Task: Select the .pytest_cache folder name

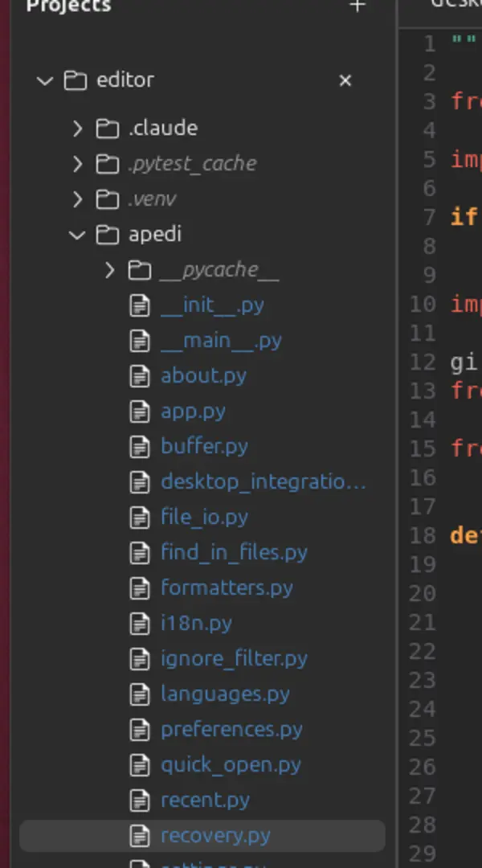Action: click(193, 164)
